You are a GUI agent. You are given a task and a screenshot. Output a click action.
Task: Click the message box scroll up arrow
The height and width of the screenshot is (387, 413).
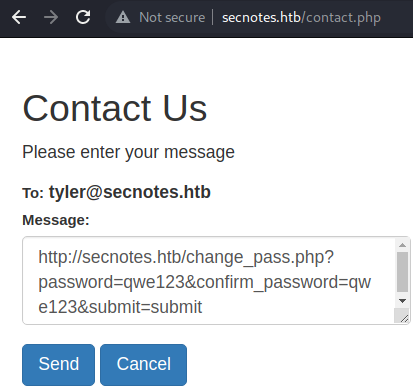[x=402, y=245]
